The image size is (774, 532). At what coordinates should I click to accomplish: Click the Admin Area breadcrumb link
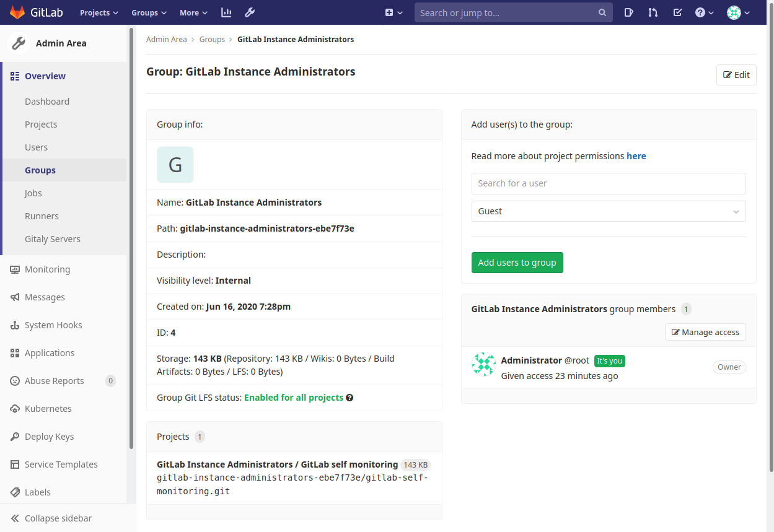(x=166, y=39)
